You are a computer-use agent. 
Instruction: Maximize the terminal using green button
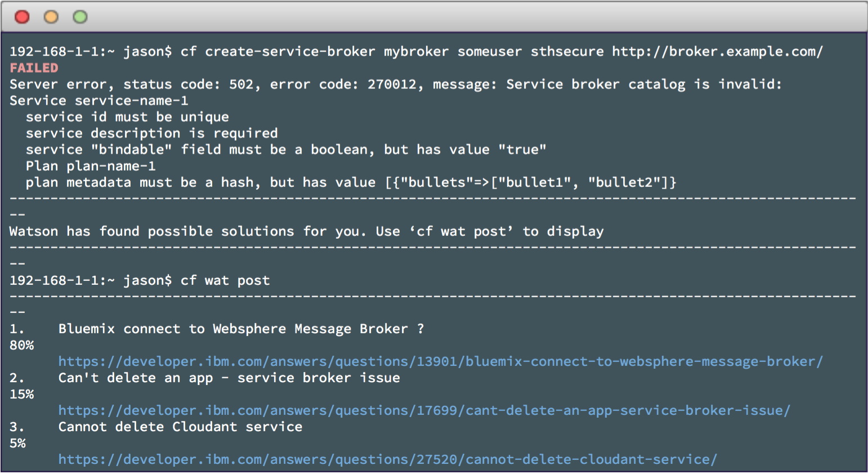click(x=80, y=17)
